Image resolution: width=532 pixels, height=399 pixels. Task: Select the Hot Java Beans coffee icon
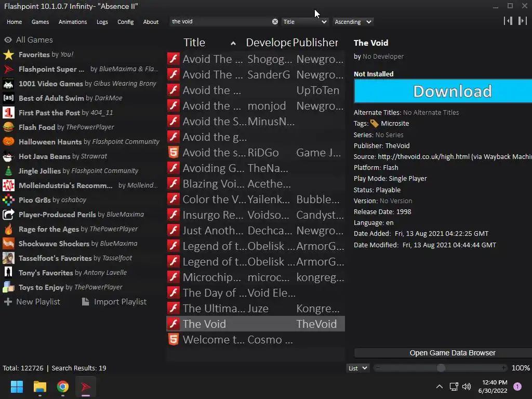coord(8,156)
